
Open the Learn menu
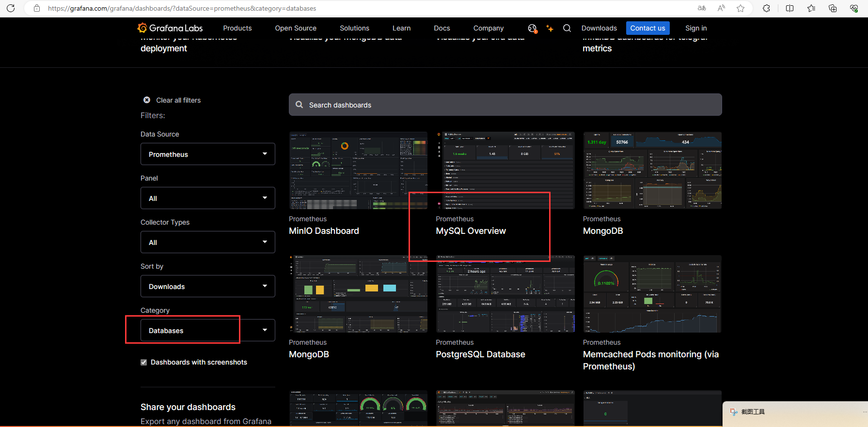coord(401,28)
